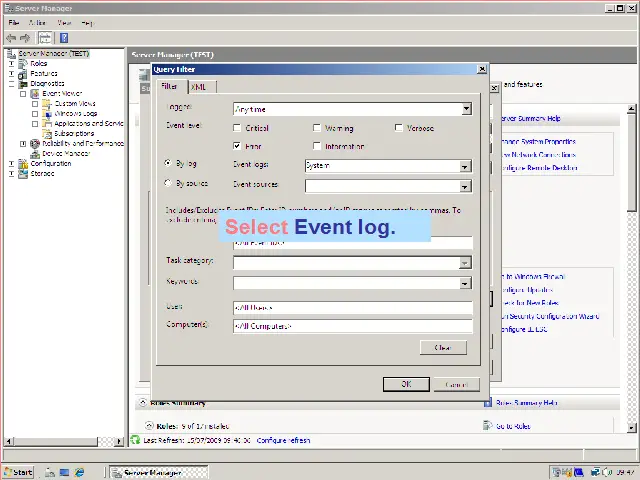Screen dimensions: 640x480
Task: Close the Query Filter dialog
Action: tap(482, 69)
